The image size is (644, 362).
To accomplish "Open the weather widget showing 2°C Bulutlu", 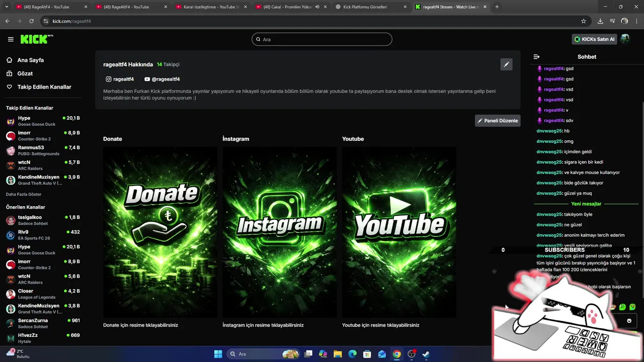I will [18, 353].
